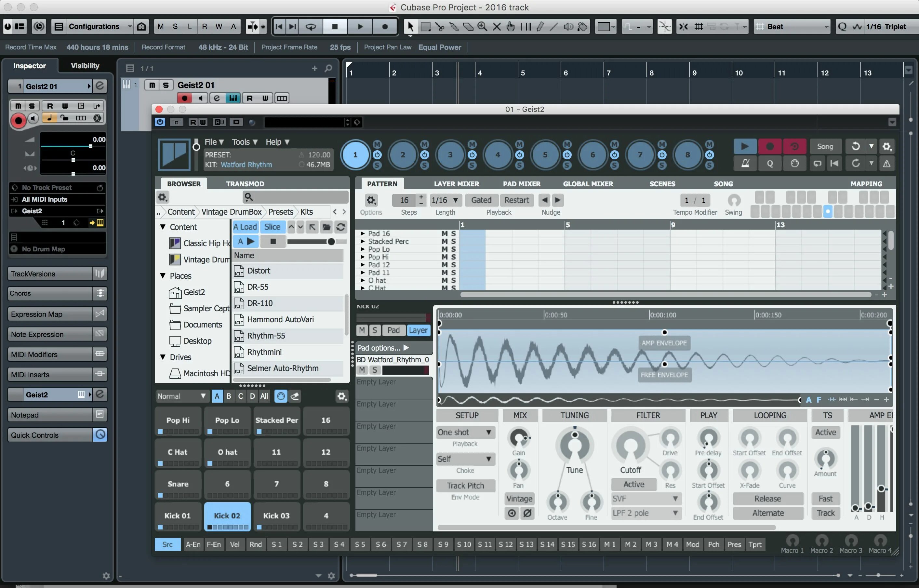
Task: Open the One Shot playback dropdown
Action: (x=465, y=432)
